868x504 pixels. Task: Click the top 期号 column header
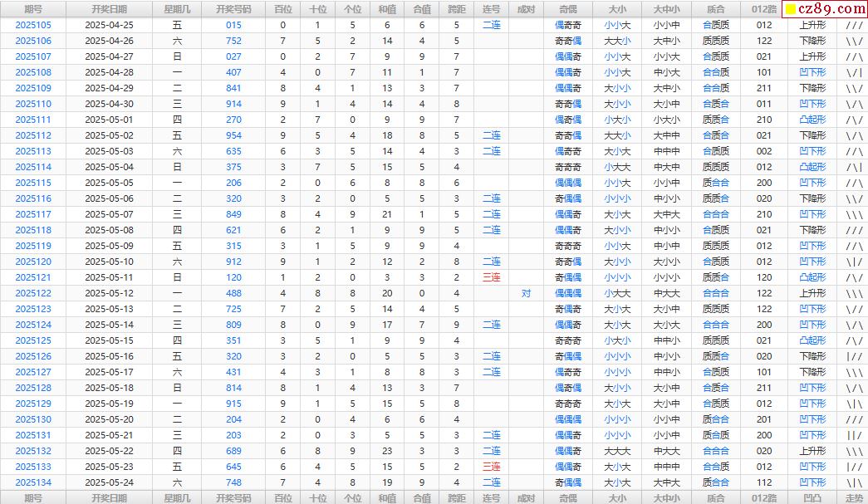(33, 9)
